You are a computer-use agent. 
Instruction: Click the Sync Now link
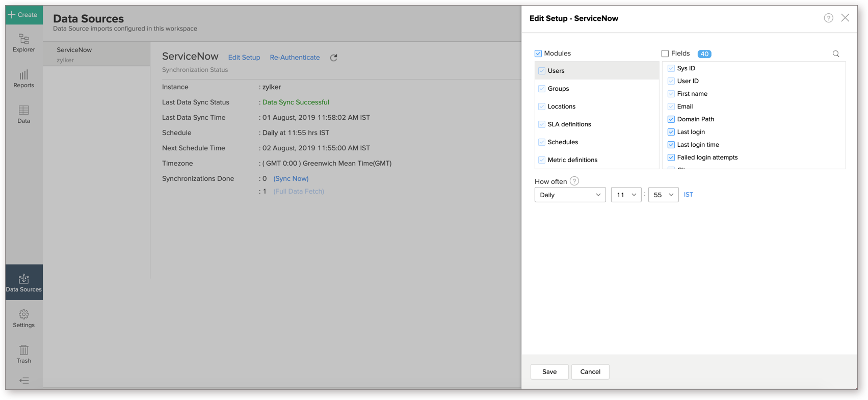pos(291,179)
